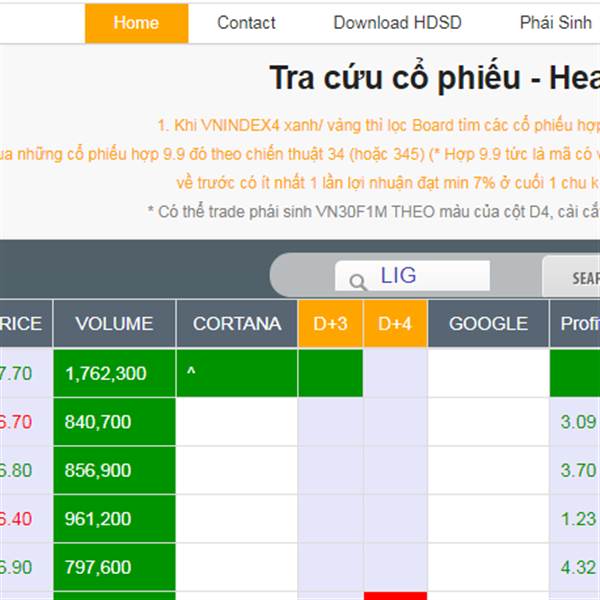Select volume cell 797,600
The image size is (600, 600).
pyautogui.click(x=114, y=567)
